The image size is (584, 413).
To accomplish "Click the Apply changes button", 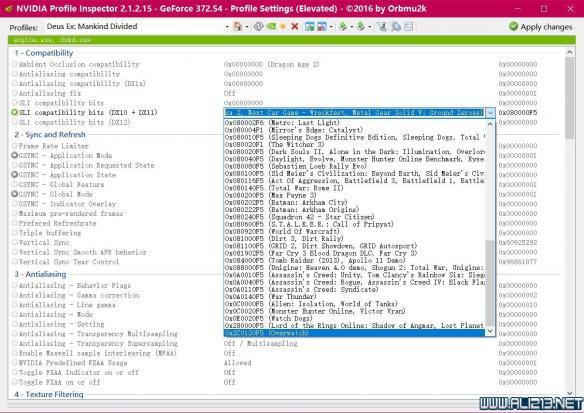I will [x=540, y=27].
